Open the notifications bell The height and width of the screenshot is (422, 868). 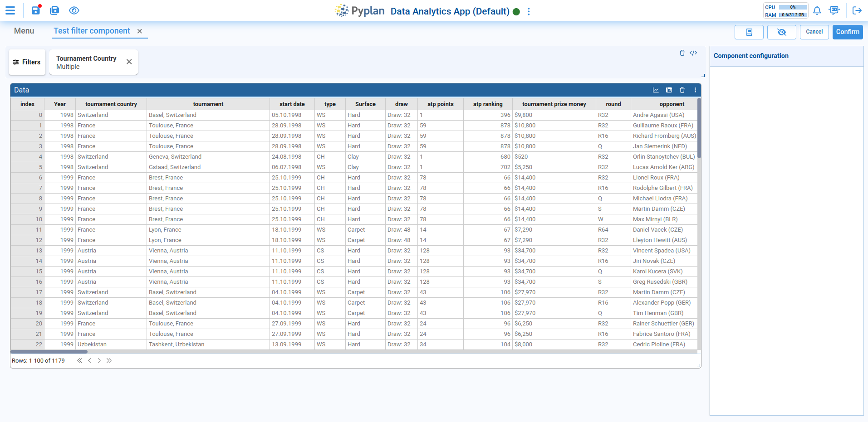817,10
